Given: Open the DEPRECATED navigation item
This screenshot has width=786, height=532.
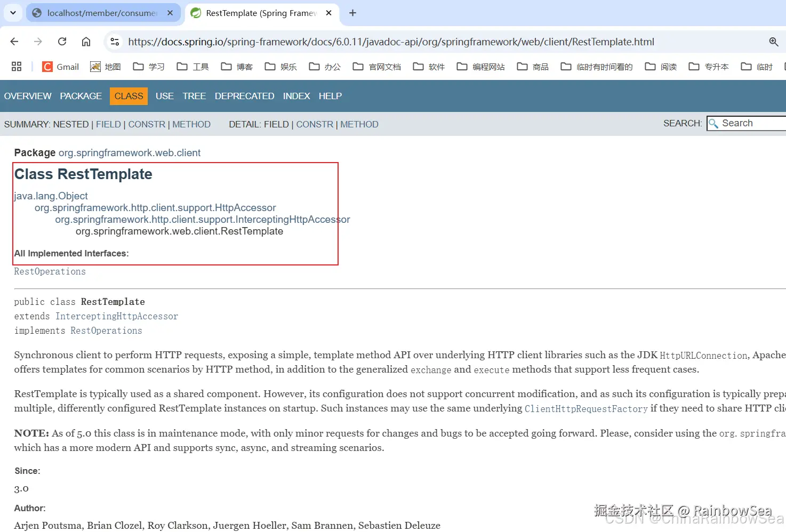Looking at the screenshot, I should point(244,96).
